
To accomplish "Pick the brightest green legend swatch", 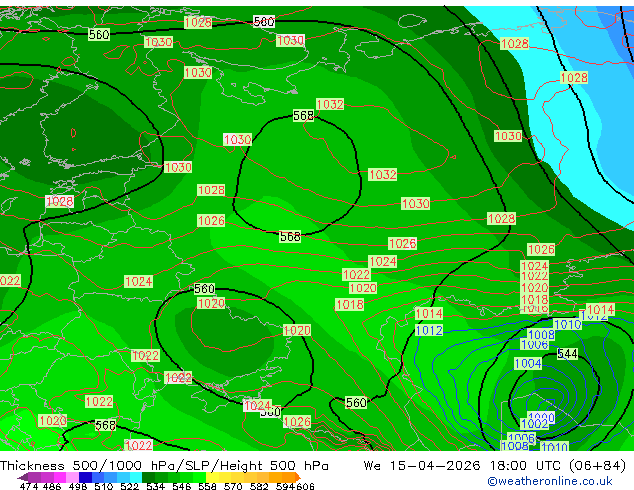I will coord(199,477).
